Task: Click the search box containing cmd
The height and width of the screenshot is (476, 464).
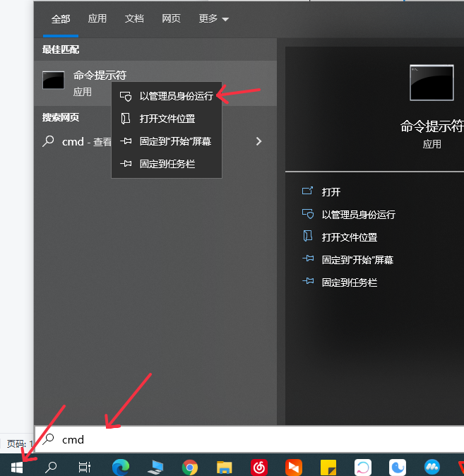Action: point(249,439)
